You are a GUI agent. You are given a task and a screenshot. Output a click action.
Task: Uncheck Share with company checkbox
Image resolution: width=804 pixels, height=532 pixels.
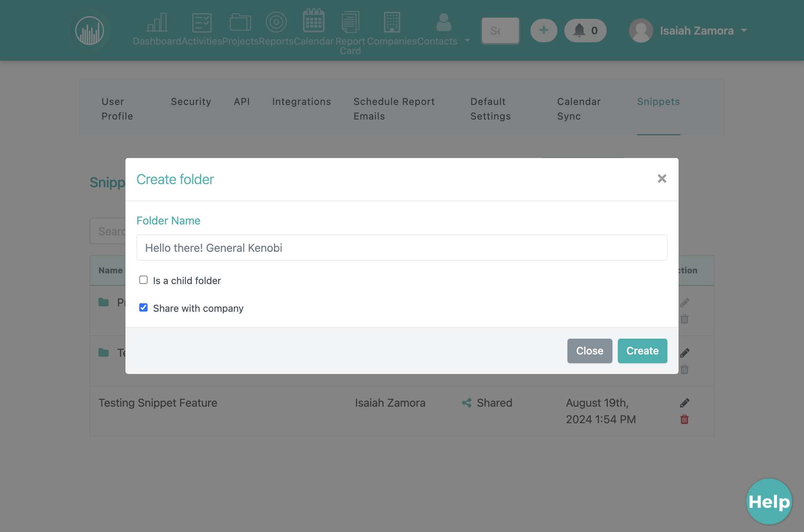tap(143, 308)
